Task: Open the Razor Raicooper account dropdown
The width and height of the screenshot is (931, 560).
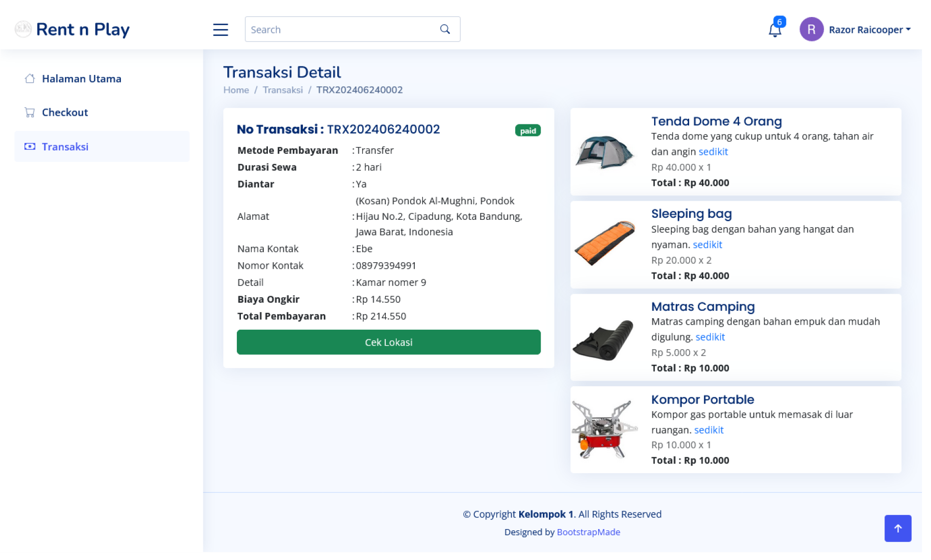Action: tap(870, 29)
